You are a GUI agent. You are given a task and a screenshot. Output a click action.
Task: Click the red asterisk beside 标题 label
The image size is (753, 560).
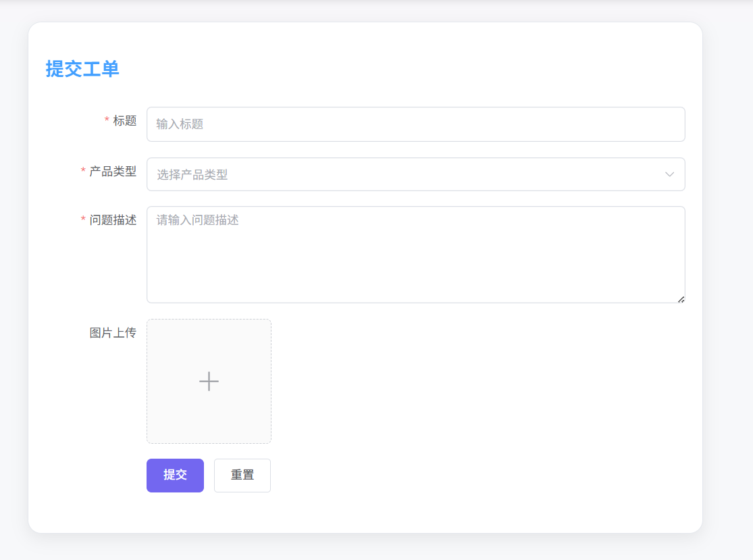(107, 121)
